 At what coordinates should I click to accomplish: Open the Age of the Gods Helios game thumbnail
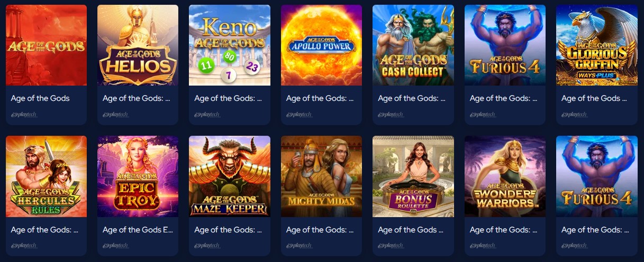tap(138, 45)
